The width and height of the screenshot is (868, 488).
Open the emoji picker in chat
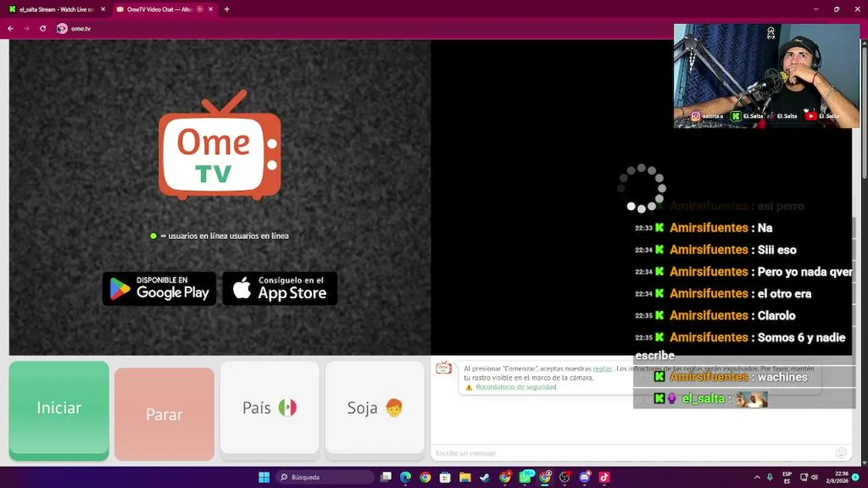[842, 453]
